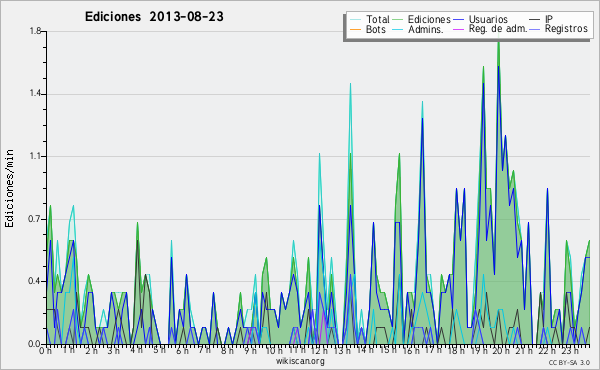Click the Reg. de adm. magenta legend line
The height and width of the screenshot is (370, 600).
click(x=458, y=29)
